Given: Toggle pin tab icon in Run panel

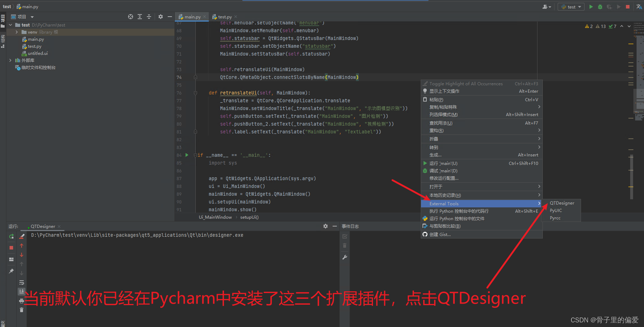Looking at the screenshot, I should 11,271.
